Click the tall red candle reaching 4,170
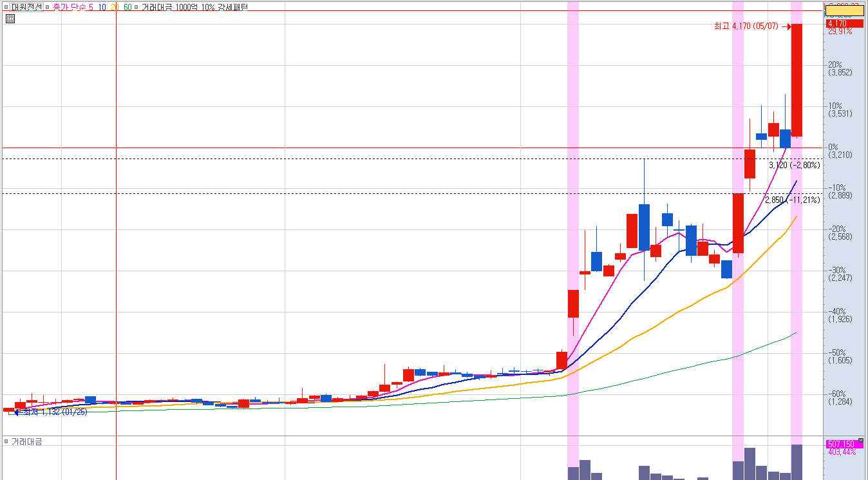The width and height of the screenshot is (868, 480). (x=797, y=80)
